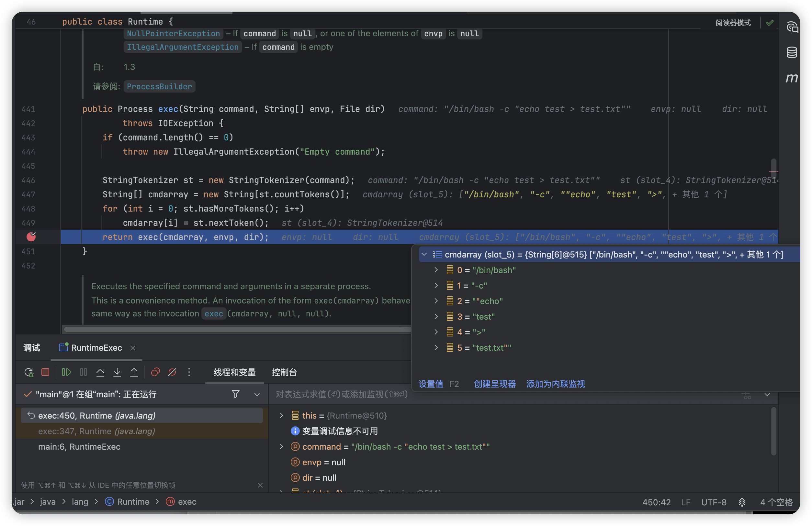Open the View Breakpoints icon

pos(156,372)
